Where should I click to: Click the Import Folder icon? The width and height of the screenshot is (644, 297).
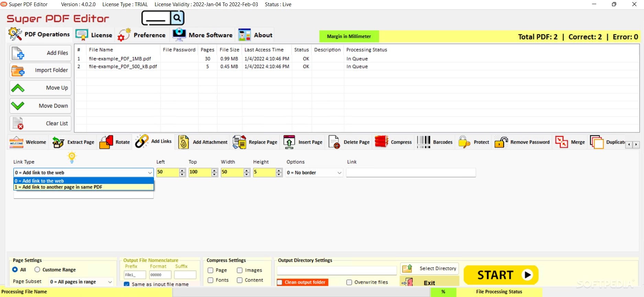(18, 71)
